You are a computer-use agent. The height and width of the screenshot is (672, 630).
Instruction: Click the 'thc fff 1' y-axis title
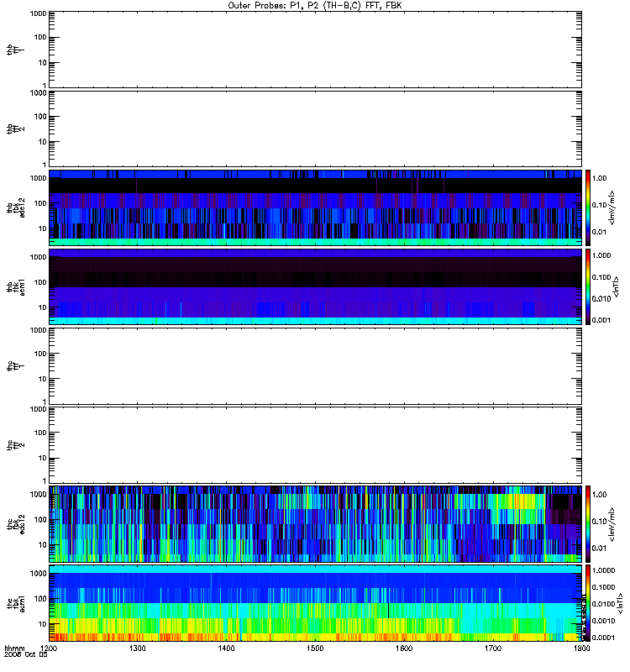[x=15, y=366]
